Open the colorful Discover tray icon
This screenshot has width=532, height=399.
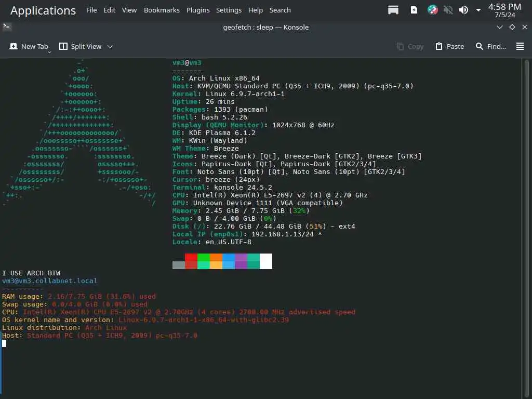pos(432,10)
